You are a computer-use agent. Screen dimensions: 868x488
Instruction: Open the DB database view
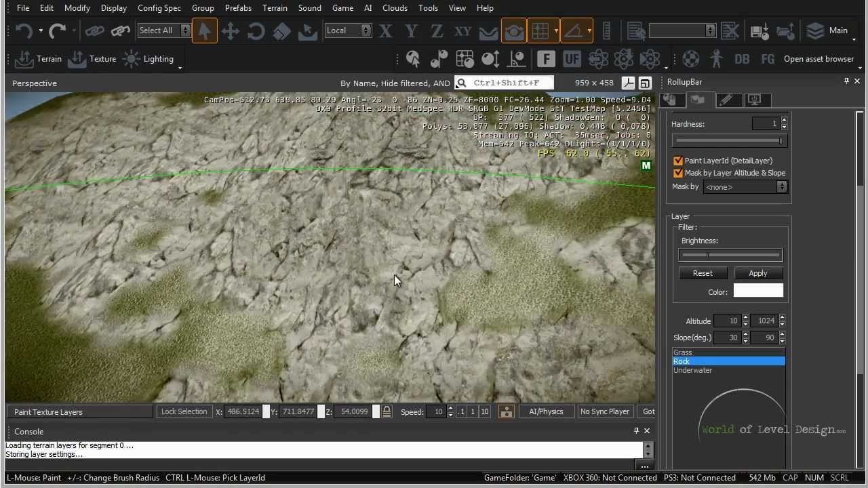pyautogui.click(x=742, y=59)
